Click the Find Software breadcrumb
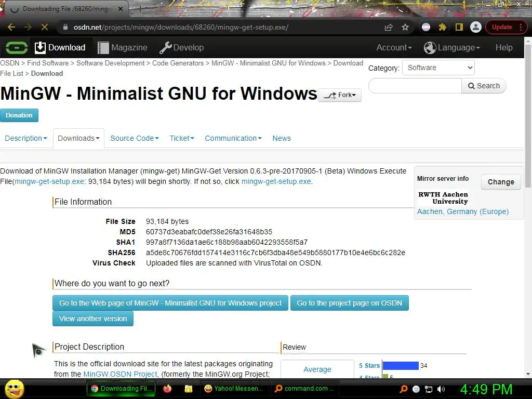532x399 pixels. point(48,63)
